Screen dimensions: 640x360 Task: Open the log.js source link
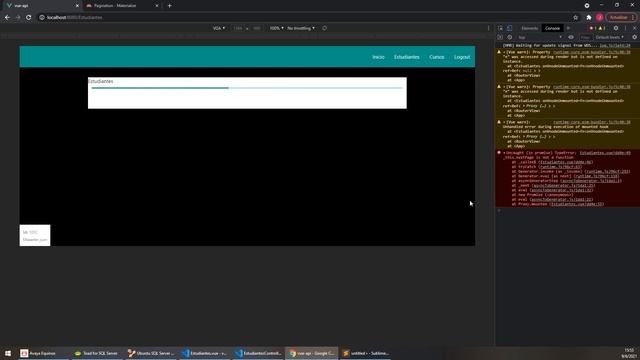(x=615, y=46)
